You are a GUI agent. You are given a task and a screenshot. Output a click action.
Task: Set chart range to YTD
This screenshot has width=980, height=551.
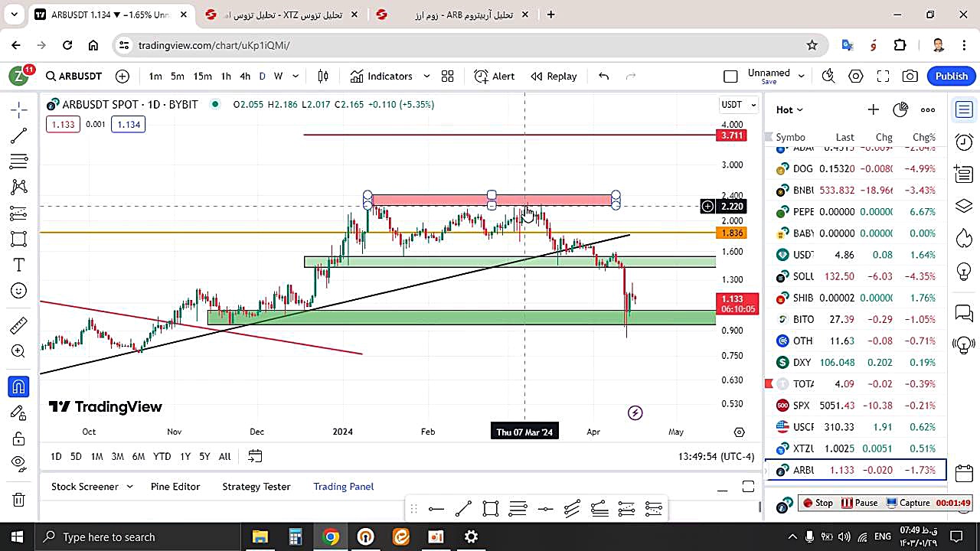(x=162, y=456)
